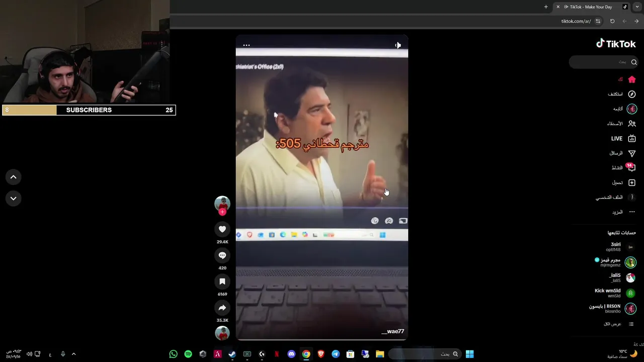Viewport: 644px width, 362px height.
Task: Open the Upload plus icon
Action: [632, 183]
